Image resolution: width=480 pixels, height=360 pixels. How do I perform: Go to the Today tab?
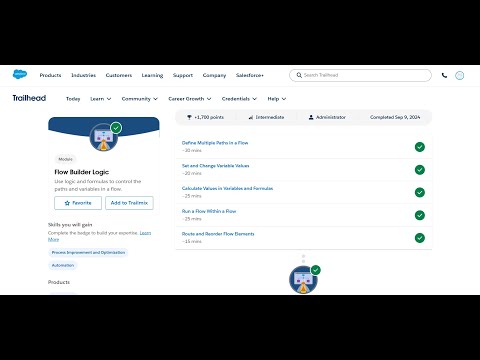[73, 99]
